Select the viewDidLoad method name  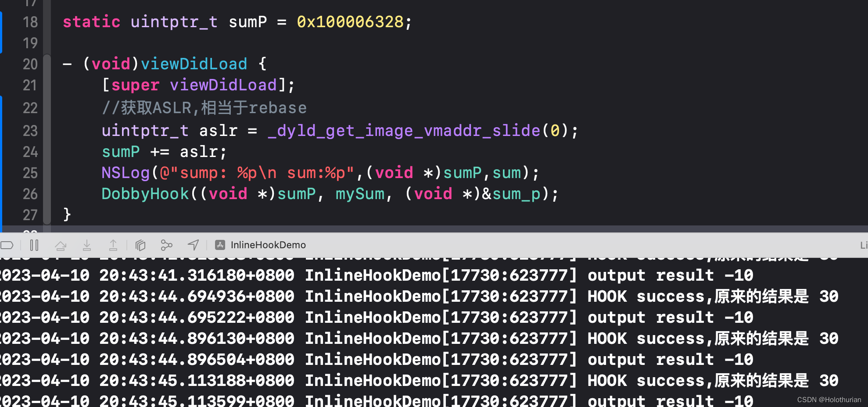[194, 64]
